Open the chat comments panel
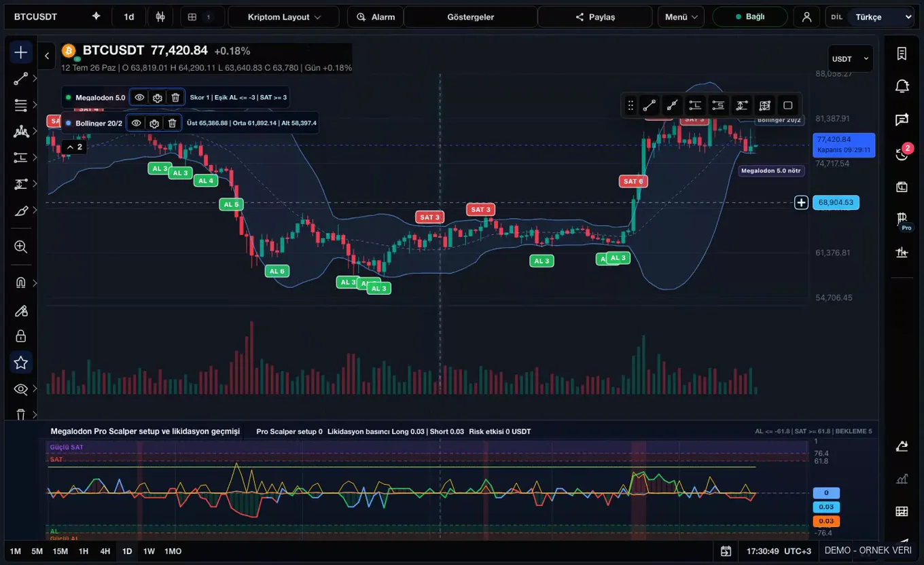This screenshot has height=565, width=924. pos(902,120)
